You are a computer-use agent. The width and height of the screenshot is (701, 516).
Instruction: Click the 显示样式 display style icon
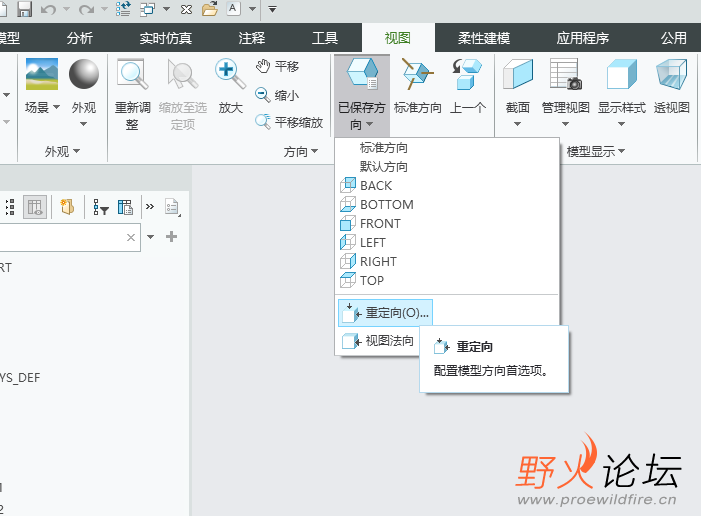622,74
